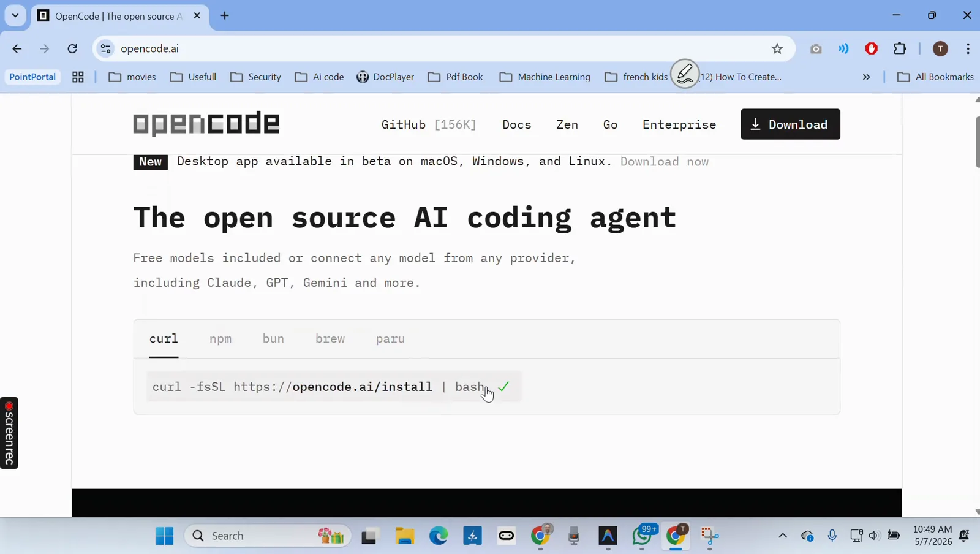Select the curl install tab

164,339
